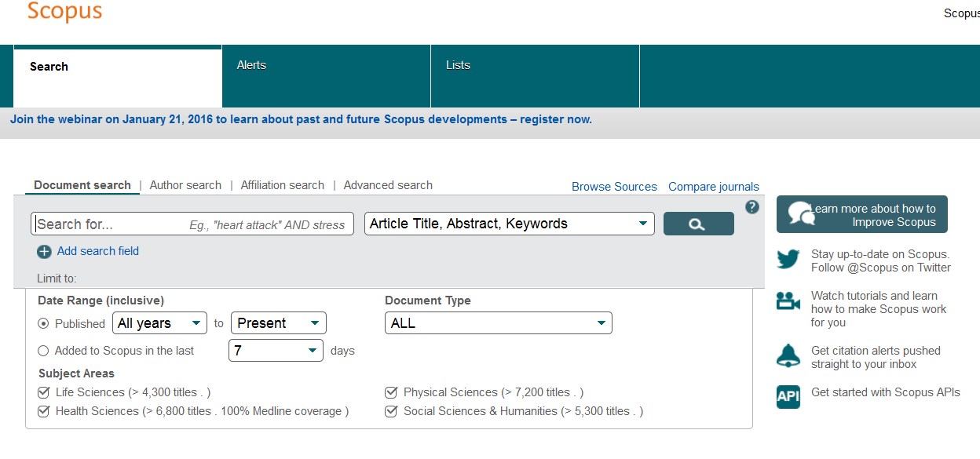Click the Subject Areas heading
The width and height of the screenshot is (980, 459).
(x=76, y=373)
